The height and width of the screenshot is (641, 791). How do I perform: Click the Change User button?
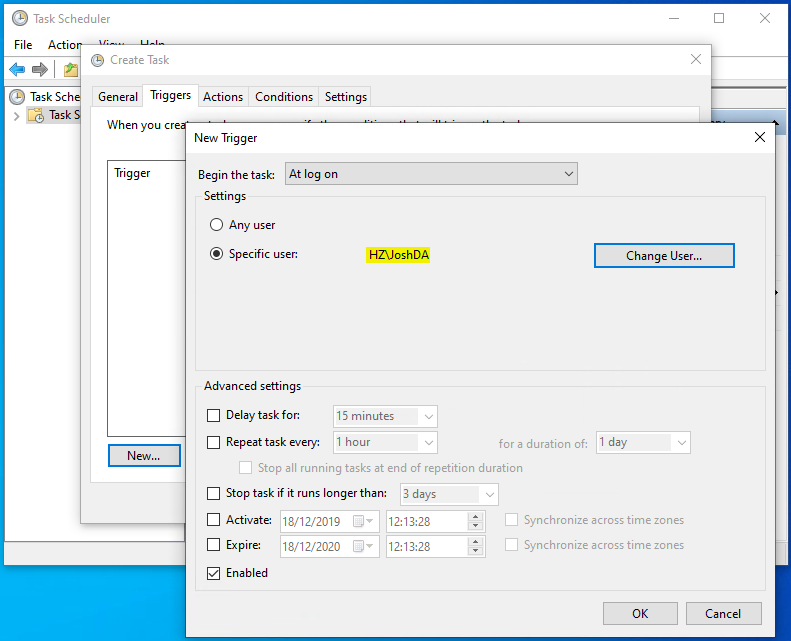click(664, 256)
